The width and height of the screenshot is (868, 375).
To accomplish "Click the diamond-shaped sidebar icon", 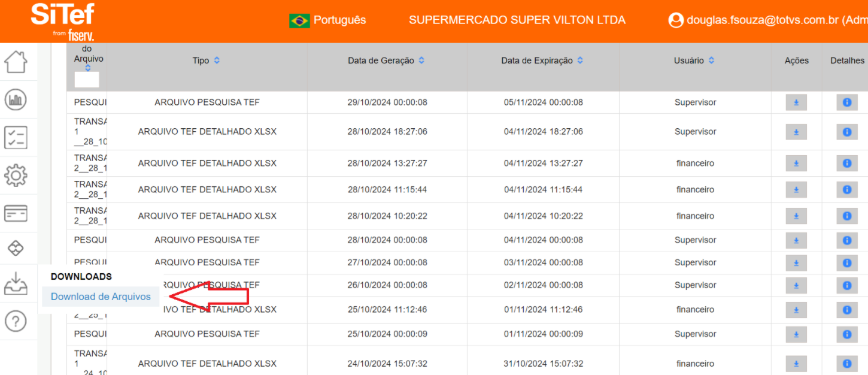I will point(16,247).
